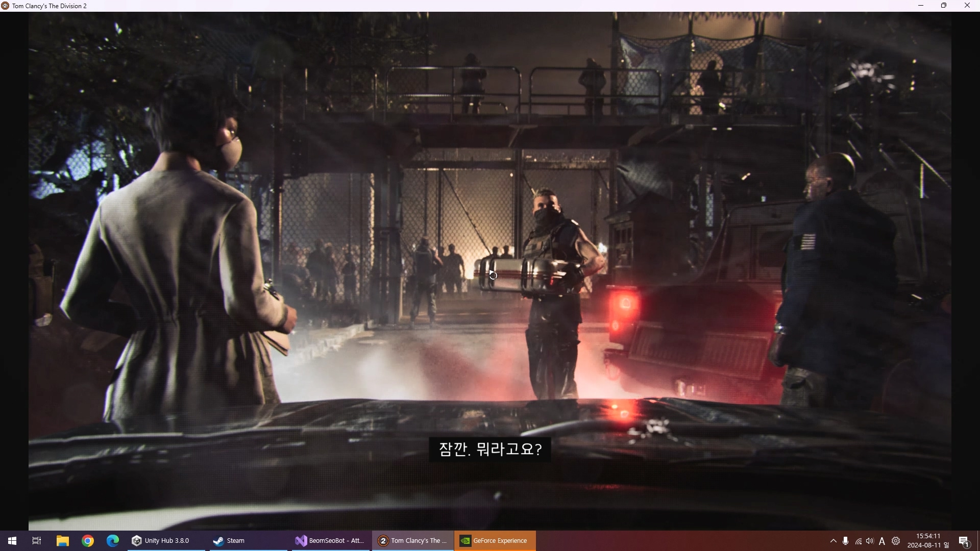Restore down the game window
Viewport: 980px width, 551px height.
[x=944, y=6]
